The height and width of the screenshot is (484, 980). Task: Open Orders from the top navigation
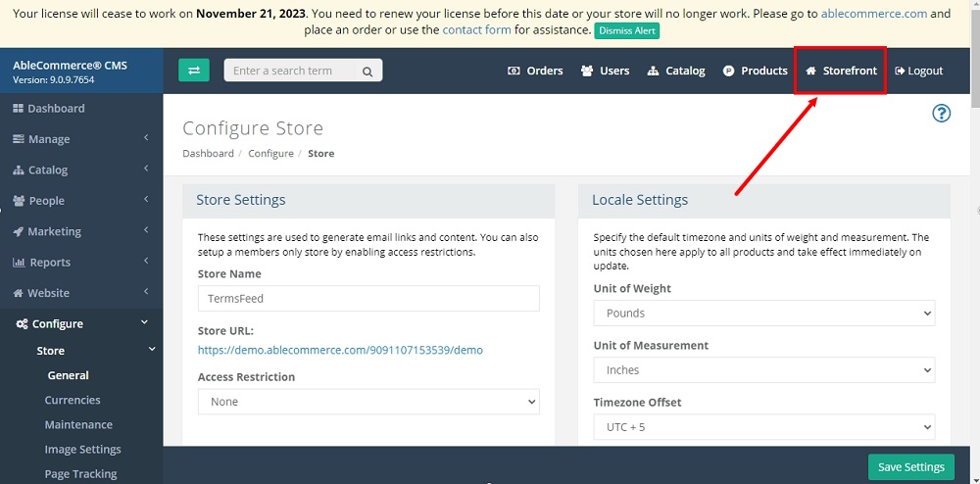coord(535,71)
